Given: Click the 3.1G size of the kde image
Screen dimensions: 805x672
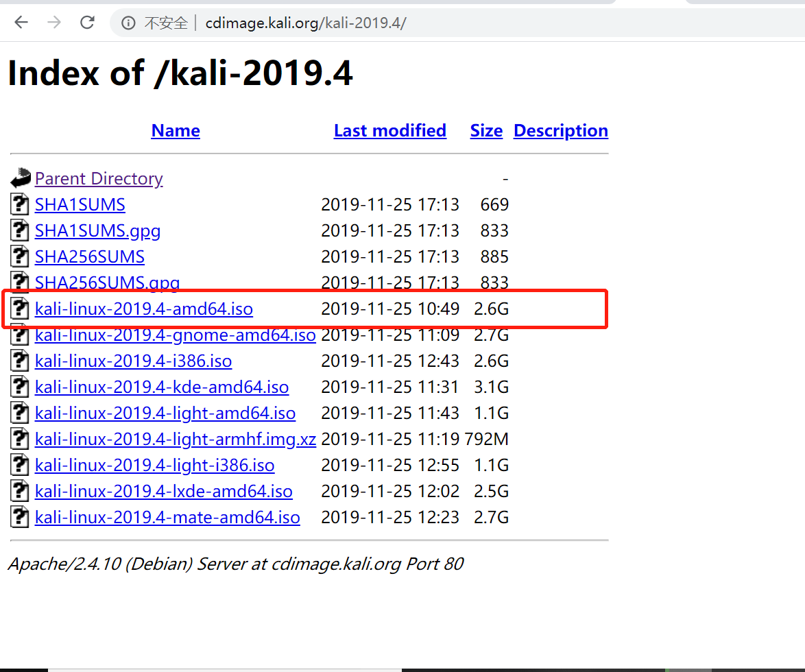Looking at the screenshot, I should tap(491, 387).
